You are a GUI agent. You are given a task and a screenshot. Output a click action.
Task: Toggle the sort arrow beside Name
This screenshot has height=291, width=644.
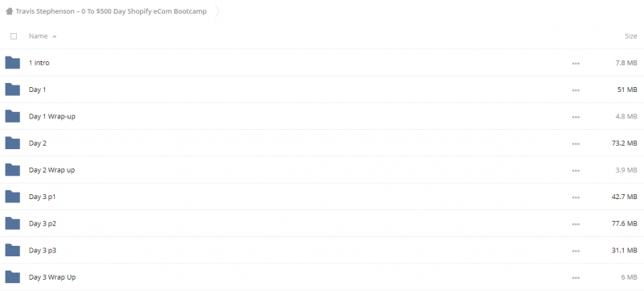54,36
